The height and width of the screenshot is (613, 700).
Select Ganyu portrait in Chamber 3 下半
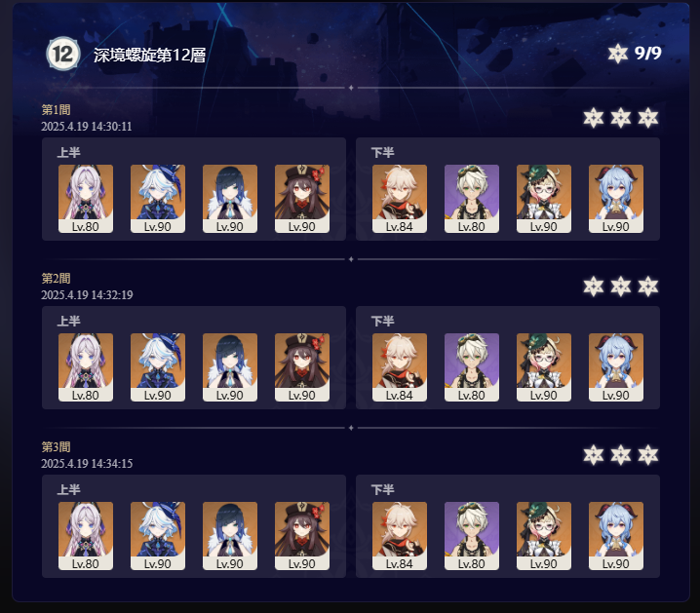616,536
